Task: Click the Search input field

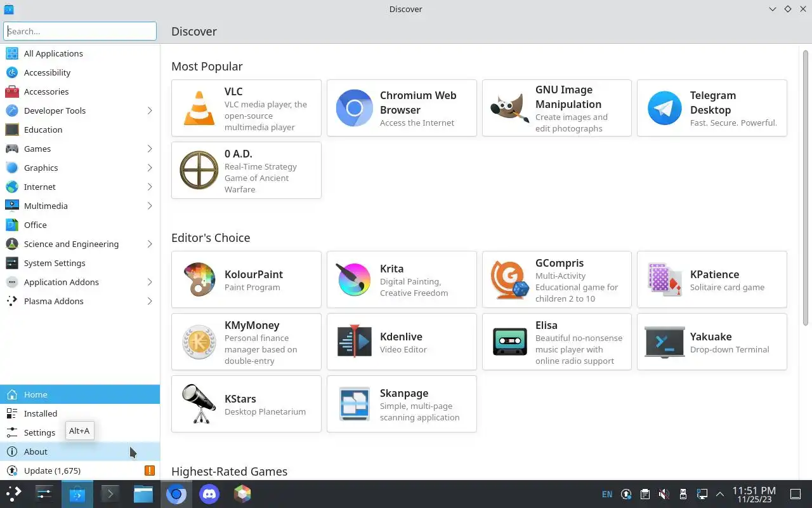Action: point(80,31)
